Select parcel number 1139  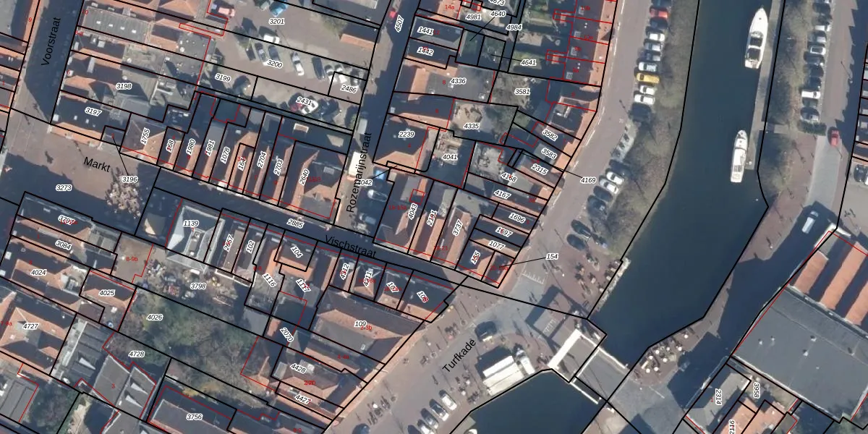tap(191, 224)
